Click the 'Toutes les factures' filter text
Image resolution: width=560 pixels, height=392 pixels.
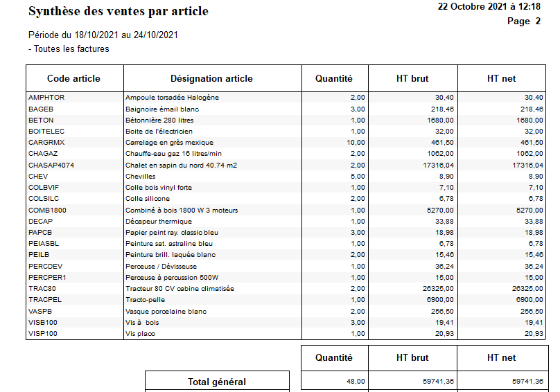coord(69,49)
